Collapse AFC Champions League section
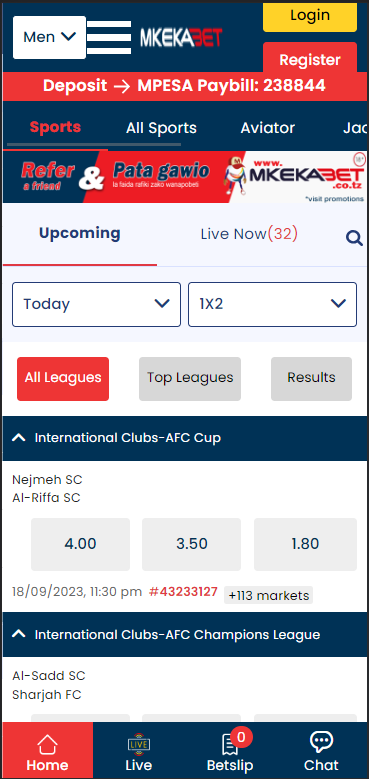369x779 pixels. coord(18,634)
